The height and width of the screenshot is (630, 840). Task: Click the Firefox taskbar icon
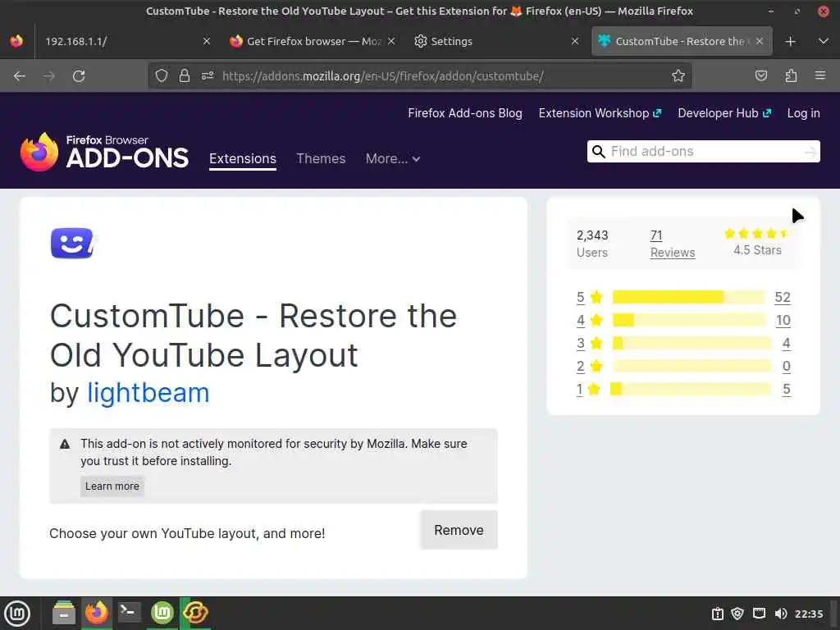(97, 613)
